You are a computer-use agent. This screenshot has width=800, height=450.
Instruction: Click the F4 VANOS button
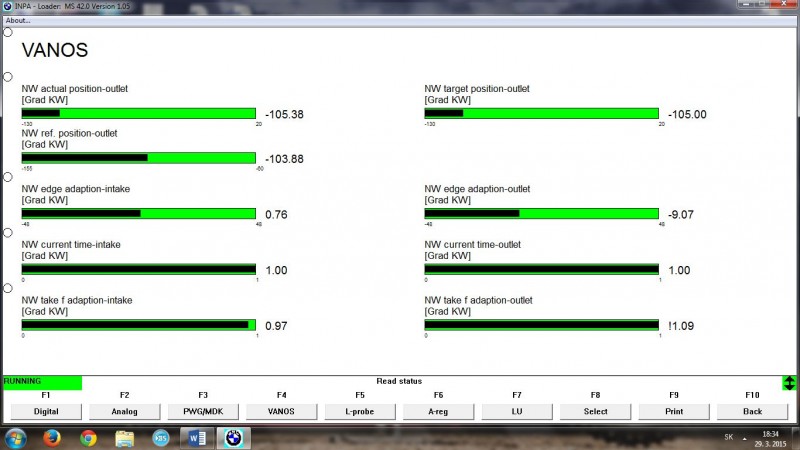[281, 411]
